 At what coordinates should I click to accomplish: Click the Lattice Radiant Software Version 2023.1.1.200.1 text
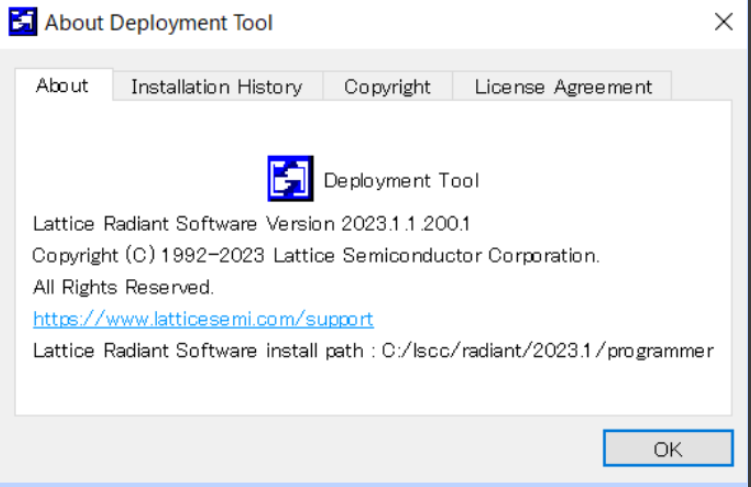251,224
